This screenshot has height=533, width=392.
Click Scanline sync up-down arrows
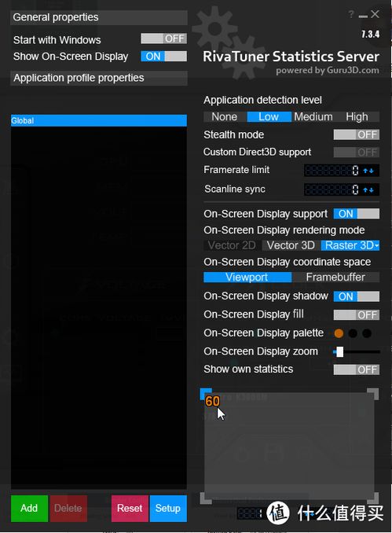click(x=368, y=189)
